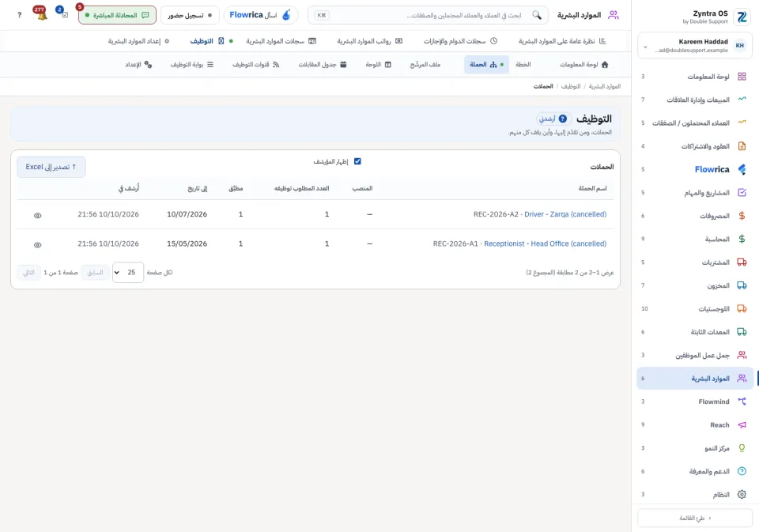The width and height of the screenshot is (759, 532).
Task: Click the المعدات الثابتة truck icon
Action: point(742,332)
